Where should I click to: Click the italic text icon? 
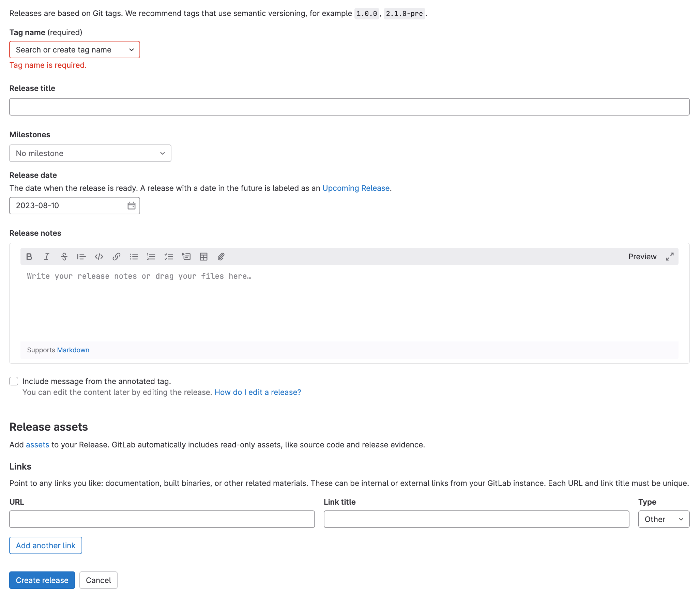click(47, 257)
